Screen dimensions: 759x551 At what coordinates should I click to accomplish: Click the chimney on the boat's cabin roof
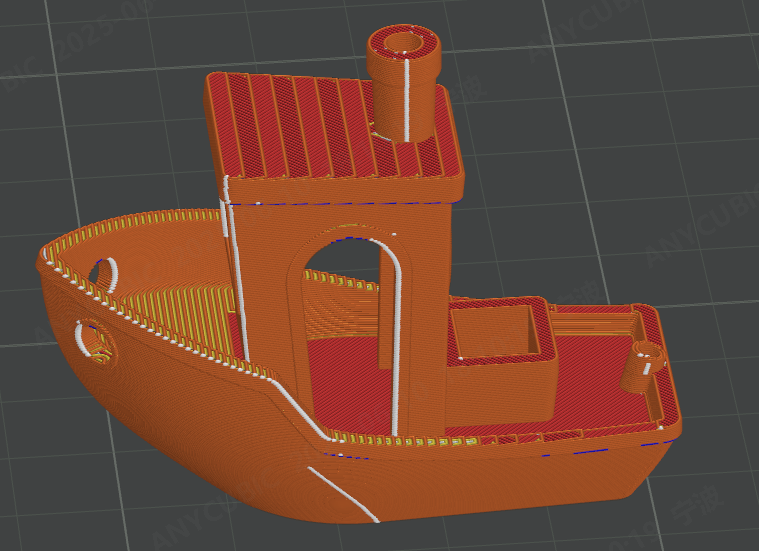(404, 82)
